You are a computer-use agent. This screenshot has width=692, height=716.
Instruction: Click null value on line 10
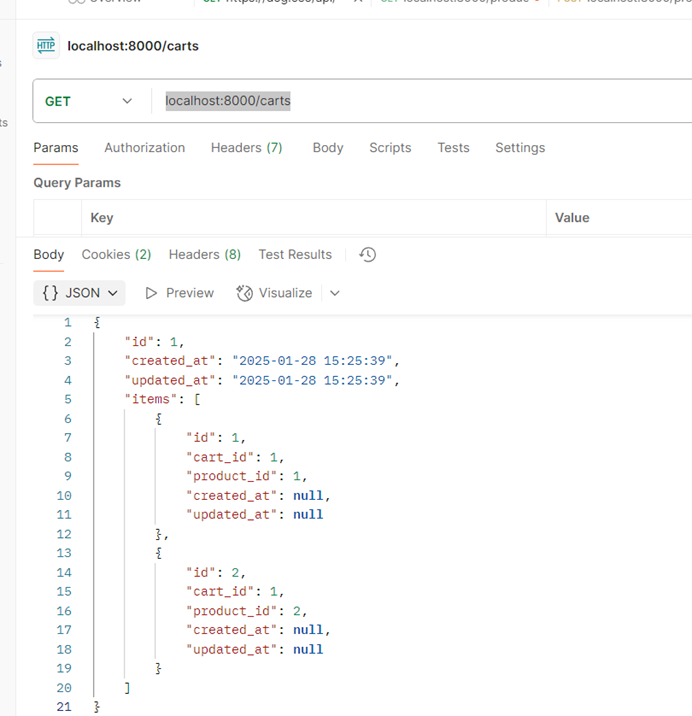[x=308, y=495]
